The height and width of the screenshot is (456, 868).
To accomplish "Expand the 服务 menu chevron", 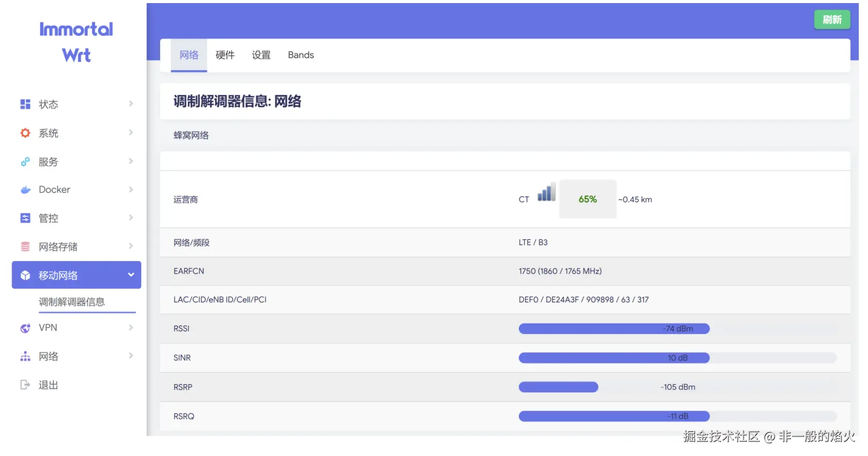I will click(131, 161).
